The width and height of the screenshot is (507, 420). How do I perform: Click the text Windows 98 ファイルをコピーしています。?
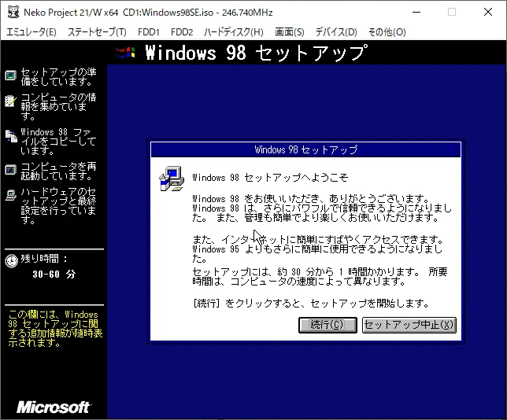coord(58,142)
